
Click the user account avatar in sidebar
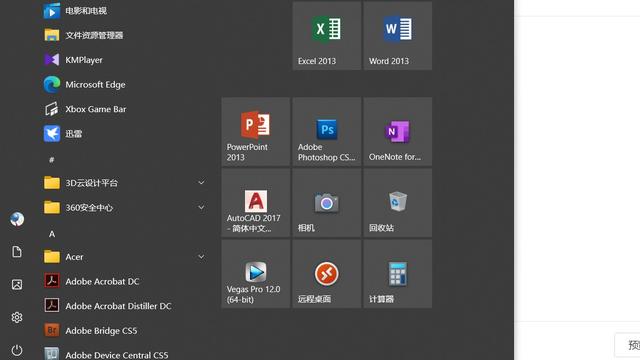pos(17,219)
